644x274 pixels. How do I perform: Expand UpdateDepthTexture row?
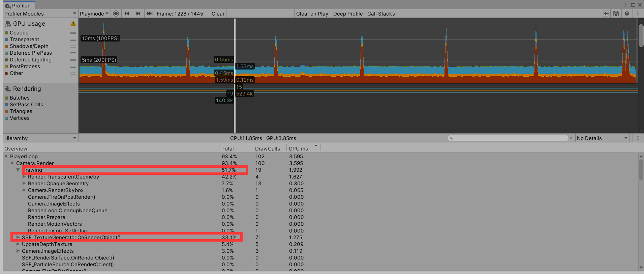(18, 244)
